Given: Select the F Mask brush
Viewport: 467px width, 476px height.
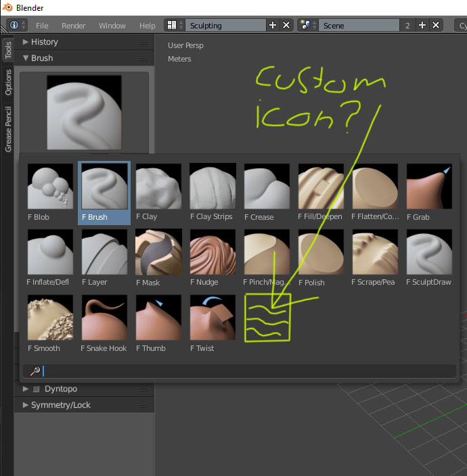Looking at the screenshot, I should 158,252.
